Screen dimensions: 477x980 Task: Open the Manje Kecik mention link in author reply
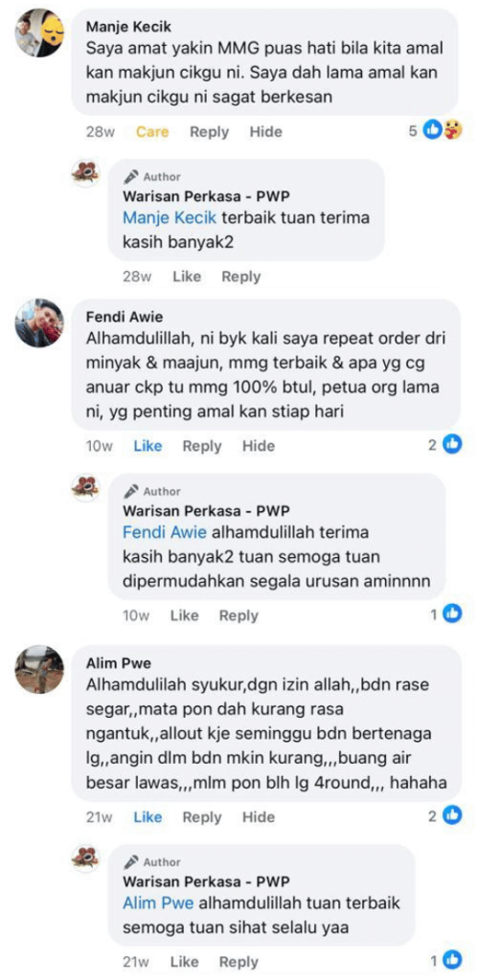click(170, 218)
